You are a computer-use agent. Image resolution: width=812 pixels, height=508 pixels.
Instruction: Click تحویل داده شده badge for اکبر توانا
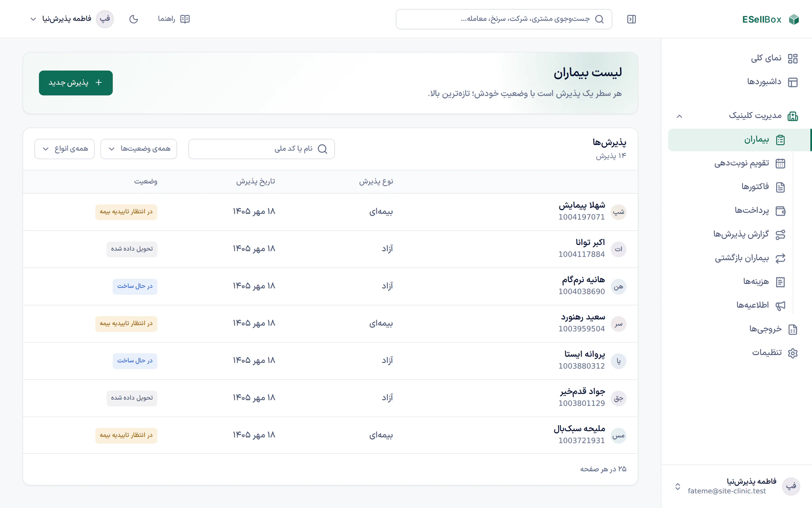pos(132,249)
